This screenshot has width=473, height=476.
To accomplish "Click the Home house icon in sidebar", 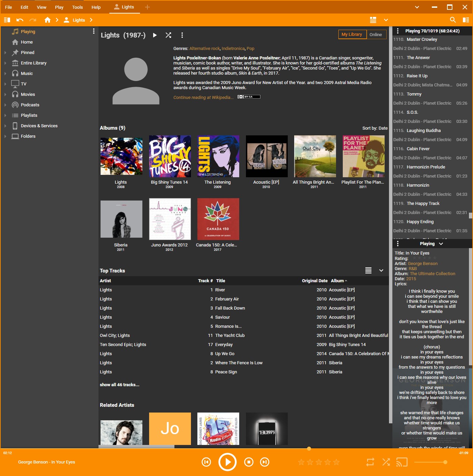I will 15,42.
